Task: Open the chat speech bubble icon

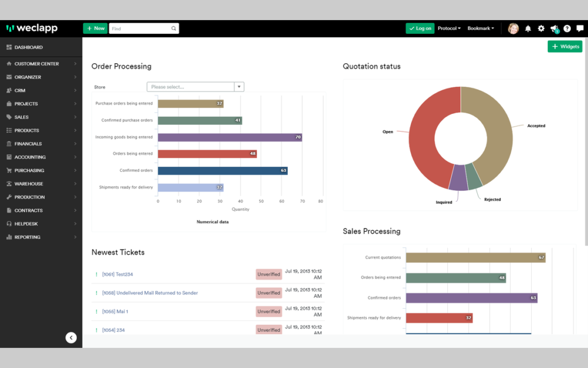Action: click(x=580, y=29)
